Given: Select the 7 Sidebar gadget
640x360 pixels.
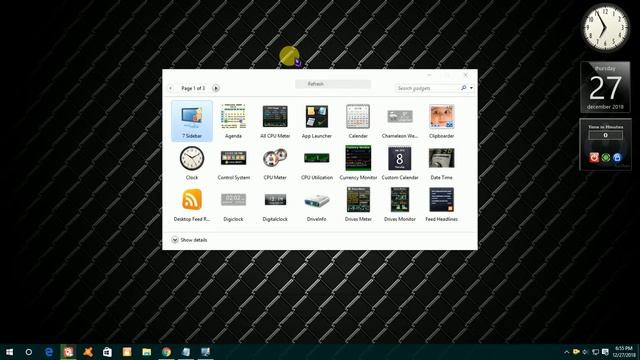Looking at the screenshot, I should [192, 121].
